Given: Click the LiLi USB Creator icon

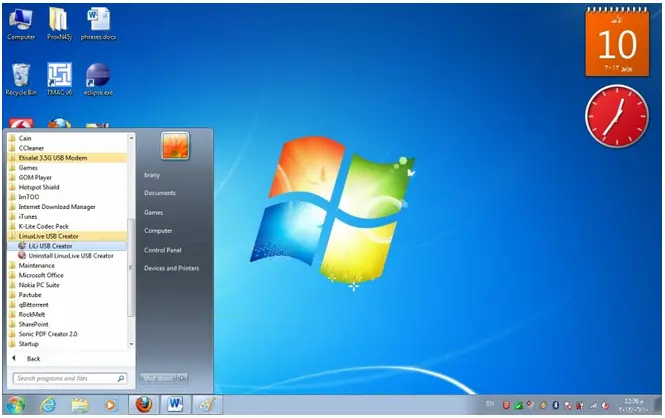Looking at the screenshot, I should tap(22, 246).
